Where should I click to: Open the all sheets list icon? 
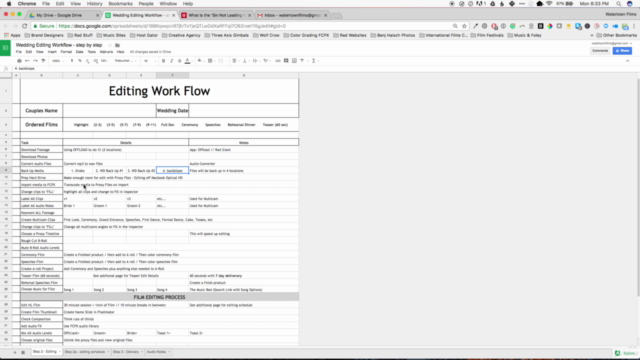[23, 352]
